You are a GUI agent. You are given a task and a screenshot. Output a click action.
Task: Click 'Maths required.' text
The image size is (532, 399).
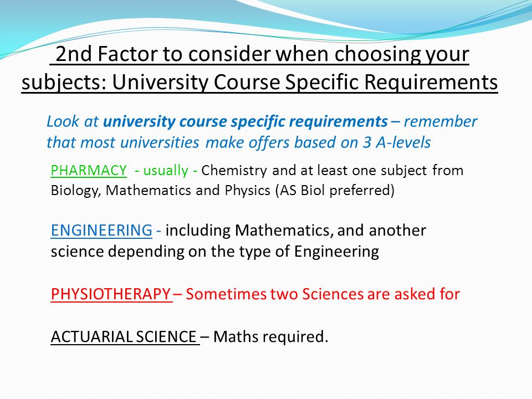pos(271,336)
